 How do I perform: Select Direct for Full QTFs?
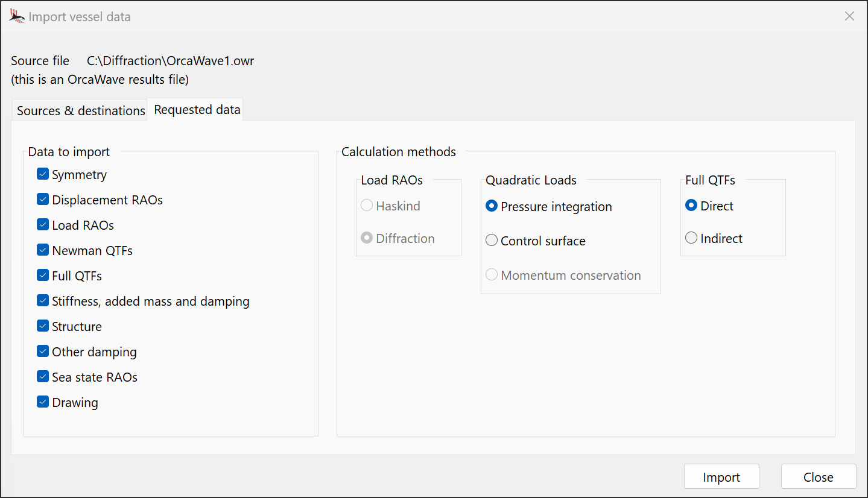coord(691,206)
